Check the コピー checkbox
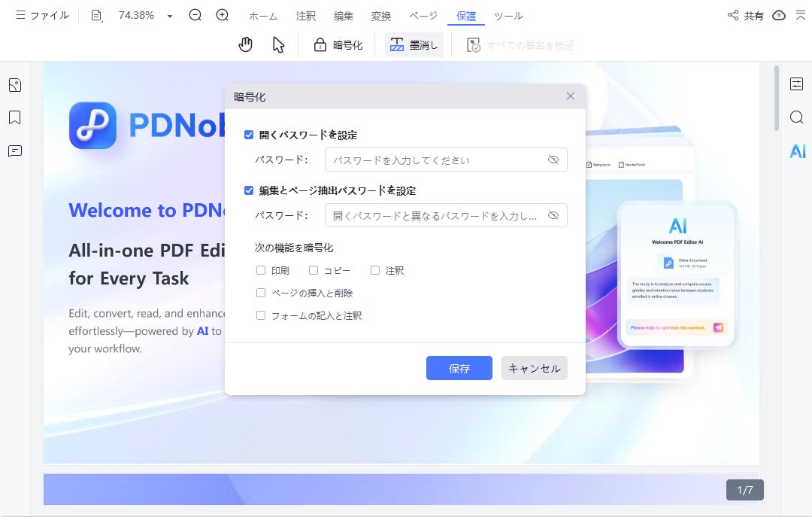 [x=314, y=270]
